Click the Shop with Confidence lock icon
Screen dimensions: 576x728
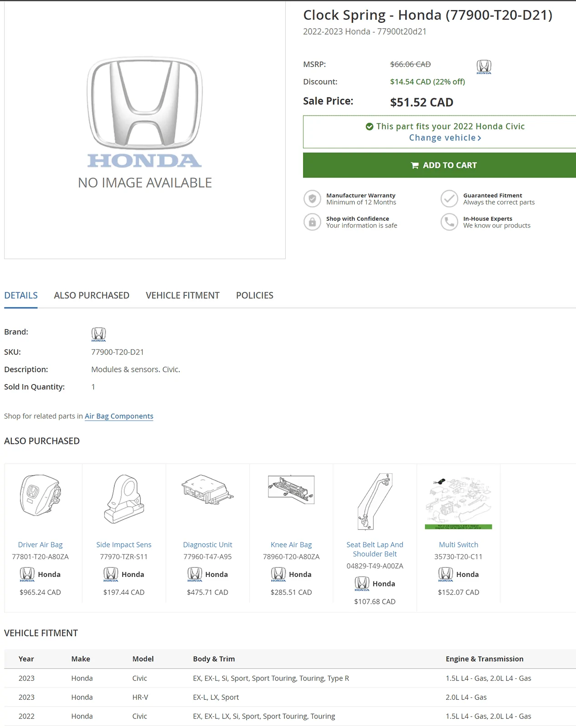coord(312,222)
